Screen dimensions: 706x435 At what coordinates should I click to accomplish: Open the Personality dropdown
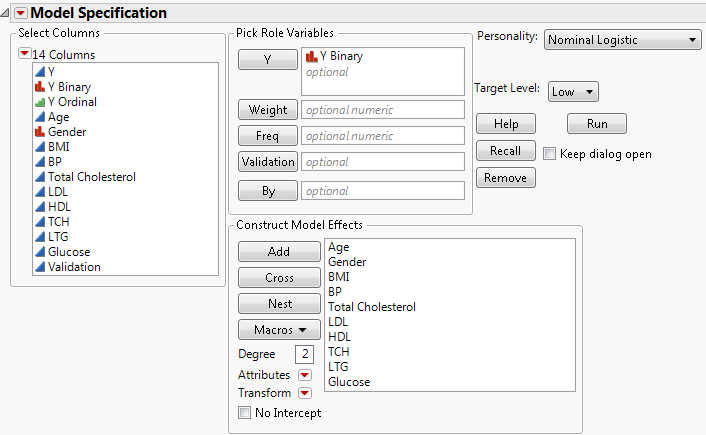(622, 40)
